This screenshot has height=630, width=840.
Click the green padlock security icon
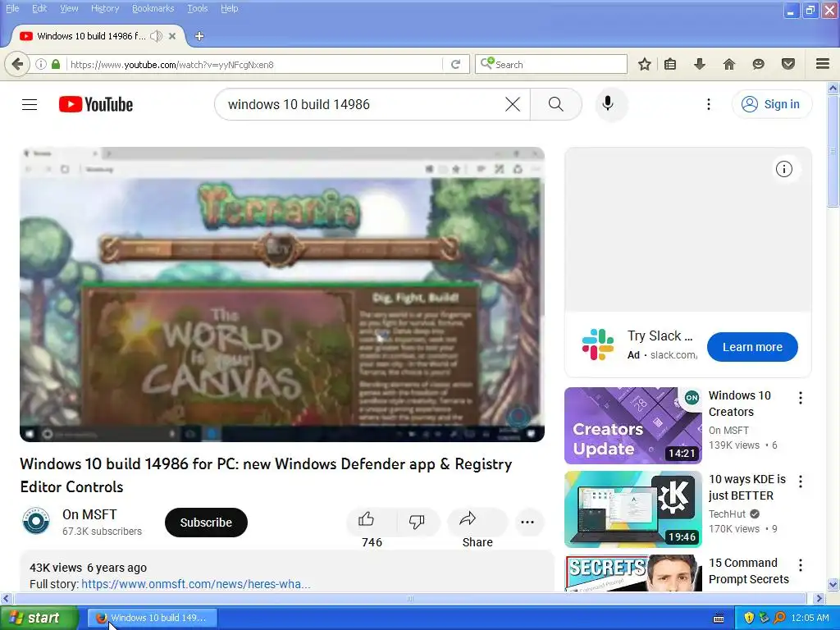coord(56,64)
